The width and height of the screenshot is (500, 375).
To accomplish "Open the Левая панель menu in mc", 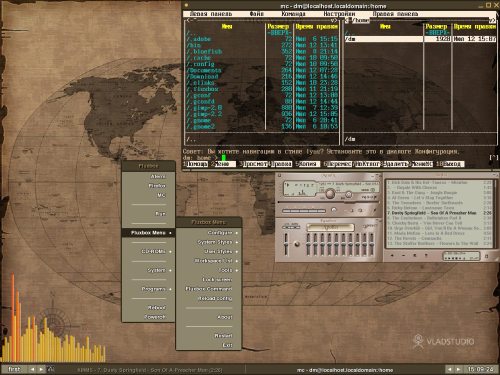I will [211, 14].
